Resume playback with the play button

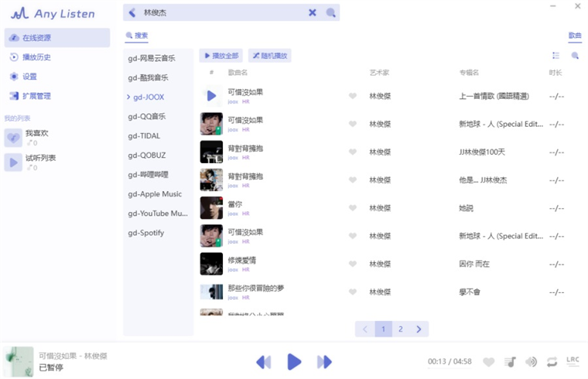294,362
